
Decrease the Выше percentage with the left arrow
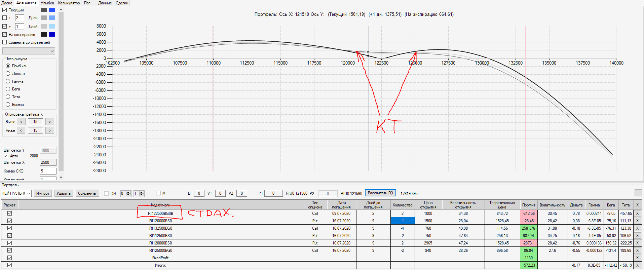(21, 122)
